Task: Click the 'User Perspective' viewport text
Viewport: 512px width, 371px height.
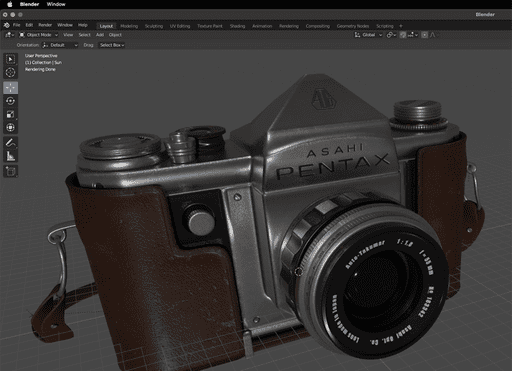Action: pyautogui.click(x=41, y=56)
